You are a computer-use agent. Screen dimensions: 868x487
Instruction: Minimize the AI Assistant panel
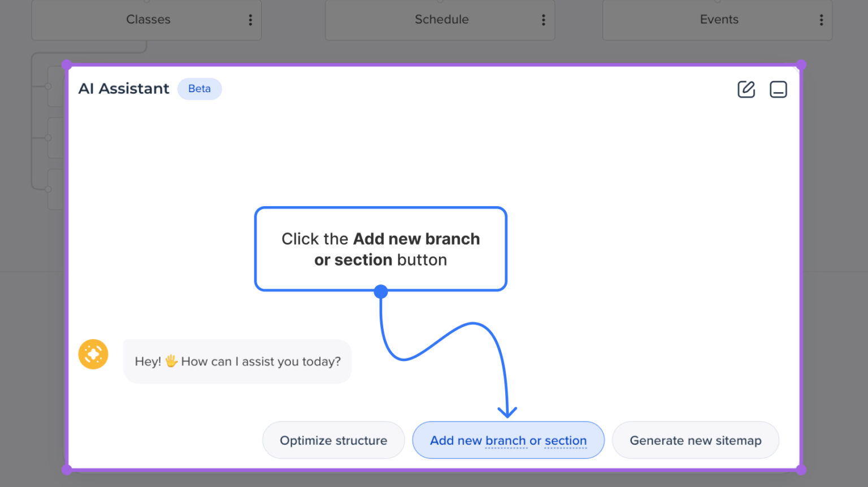click(x=778, y=89)
